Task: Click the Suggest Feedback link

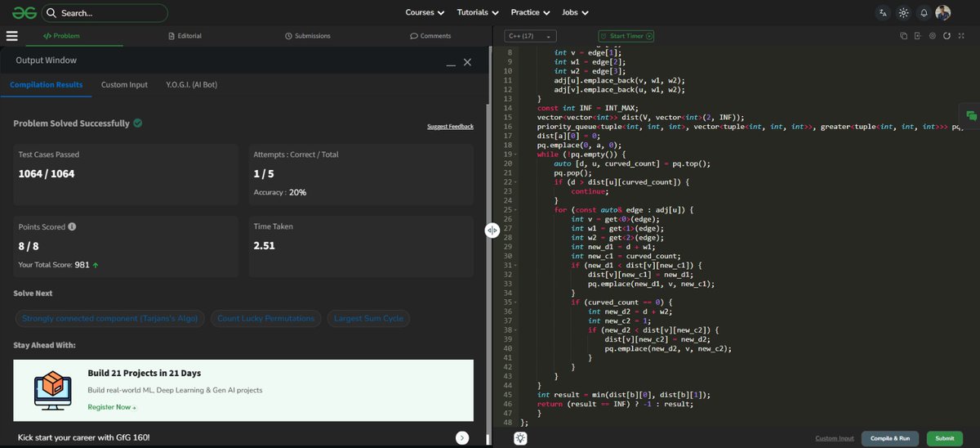Action: (450, 127)
